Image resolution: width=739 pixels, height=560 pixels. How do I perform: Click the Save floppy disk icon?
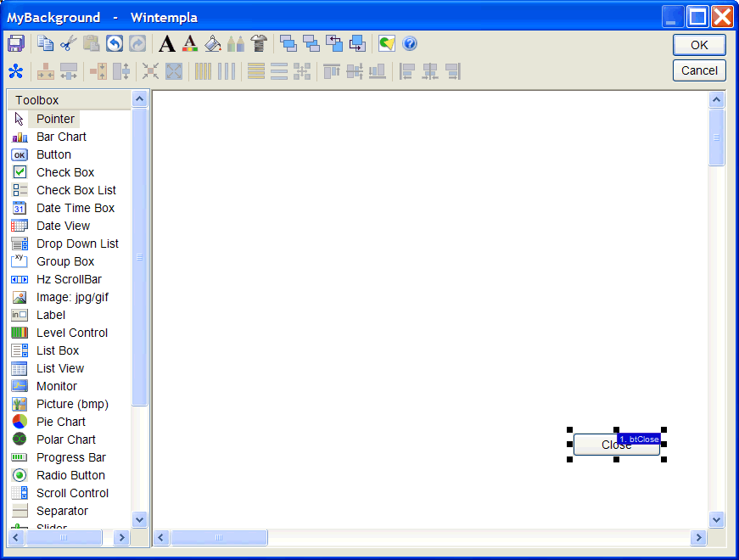[16, 44]
